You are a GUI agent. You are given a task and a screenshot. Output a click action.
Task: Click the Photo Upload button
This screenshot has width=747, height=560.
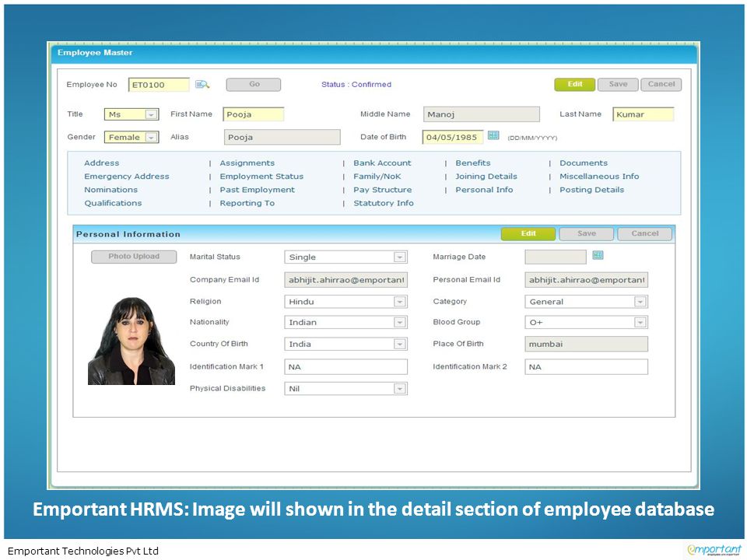(x=134, y=257)
